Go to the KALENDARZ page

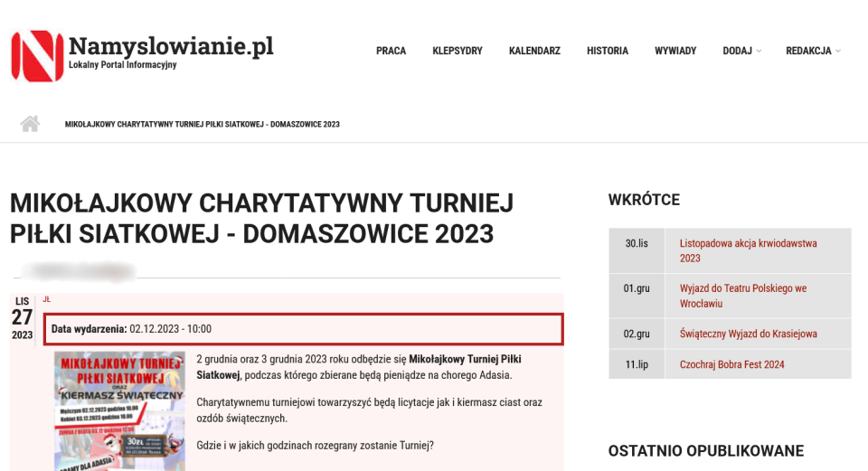pyautogui.click(x=534, y=51)
